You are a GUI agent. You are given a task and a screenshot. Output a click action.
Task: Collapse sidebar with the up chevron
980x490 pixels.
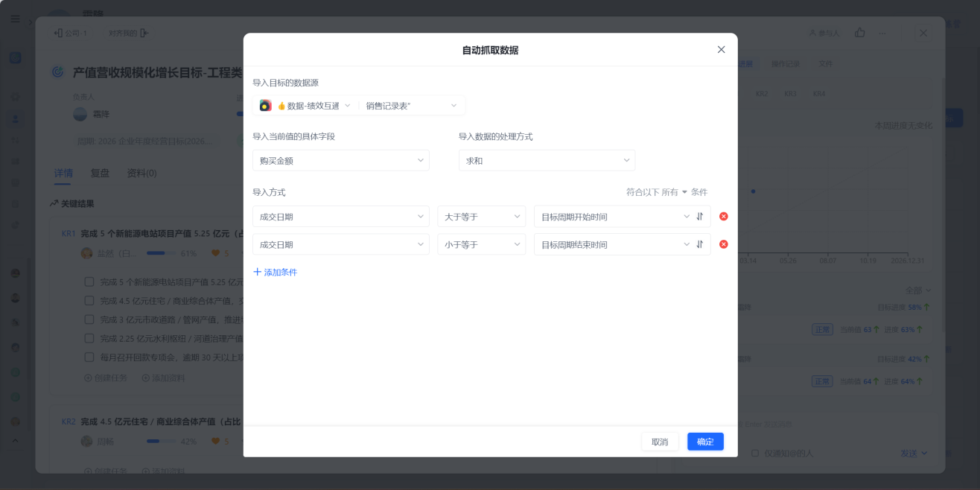point(15,440)
